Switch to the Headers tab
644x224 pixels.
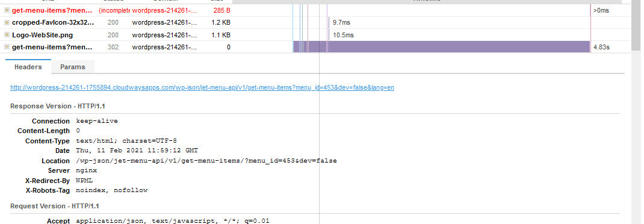tap(28, 67)
